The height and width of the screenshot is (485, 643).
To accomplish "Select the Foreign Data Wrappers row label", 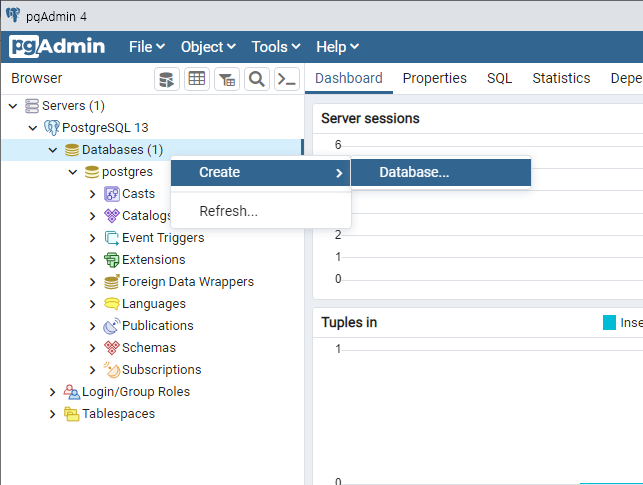I will 188,282.
